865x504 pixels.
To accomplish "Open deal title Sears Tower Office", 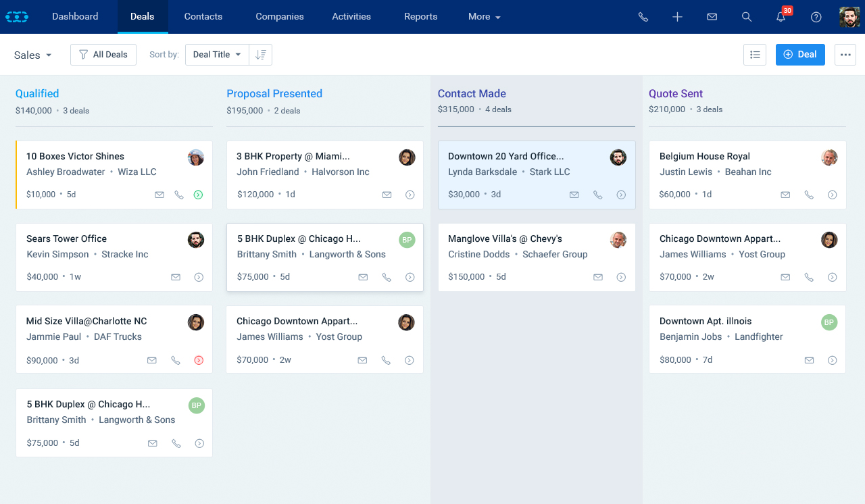I will tap(66, 238).
